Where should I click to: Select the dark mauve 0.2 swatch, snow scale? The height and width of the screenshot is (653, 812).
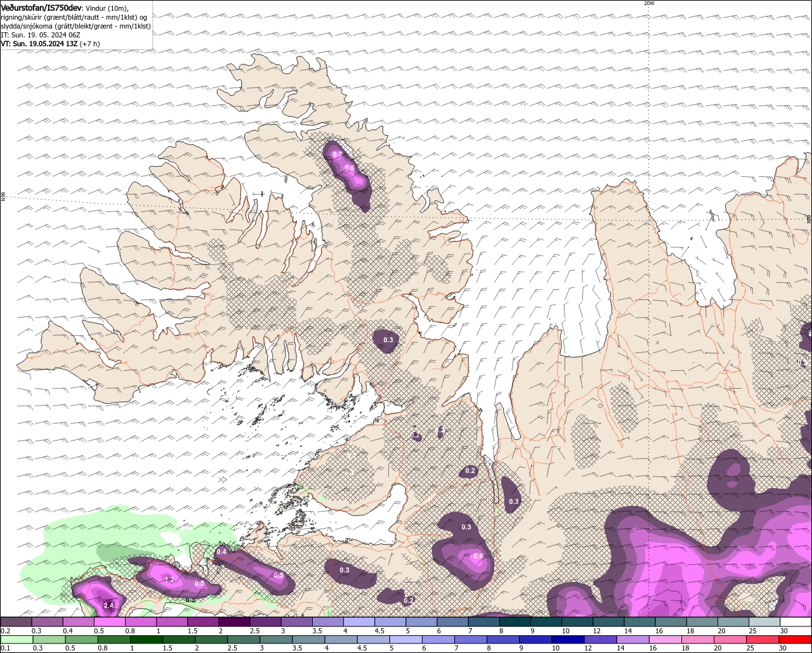coord(16,622)
